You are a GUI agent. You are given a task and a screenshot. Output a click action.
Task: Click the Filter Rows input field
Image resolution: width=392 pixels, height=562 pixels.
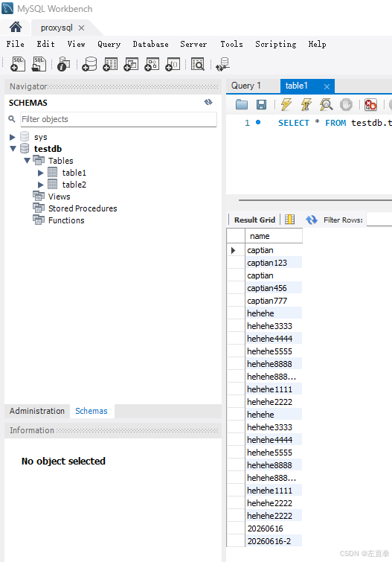coord(379,220)
